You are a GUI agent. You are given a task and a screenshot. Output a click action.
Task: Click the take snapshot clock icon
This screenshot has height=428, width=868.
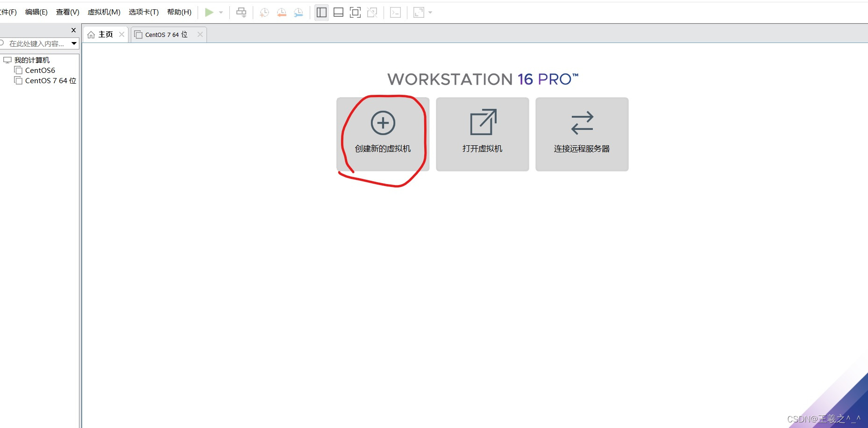(x=264, y=13)
